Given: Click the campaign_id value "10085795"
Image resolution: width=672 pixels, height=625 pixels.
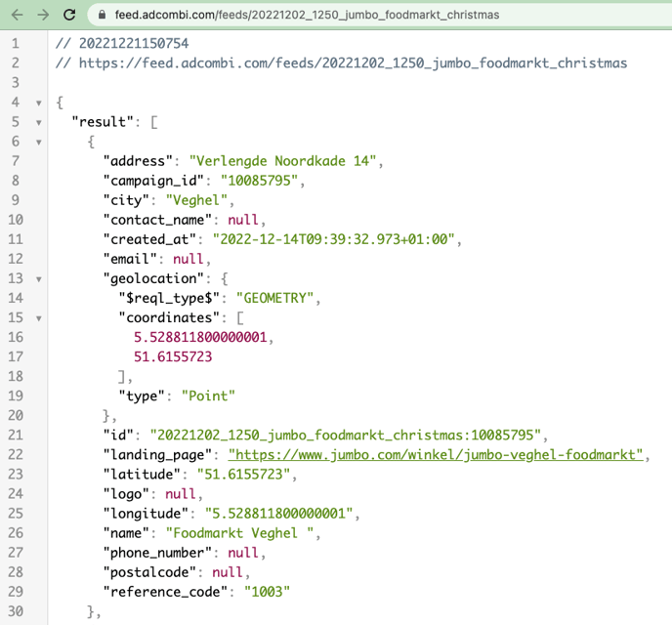Looking at the screenshot, I should [259, 181].
